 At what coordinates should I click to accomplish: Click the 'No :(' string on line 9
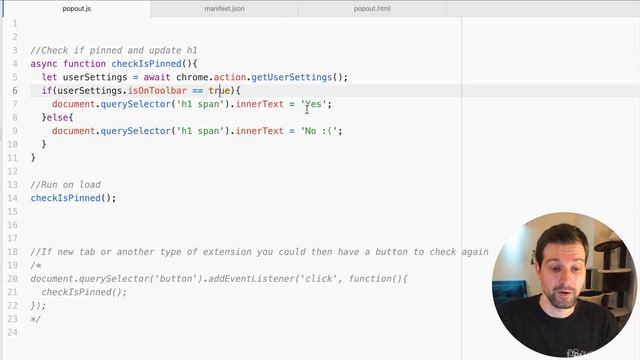pos(319,131)
